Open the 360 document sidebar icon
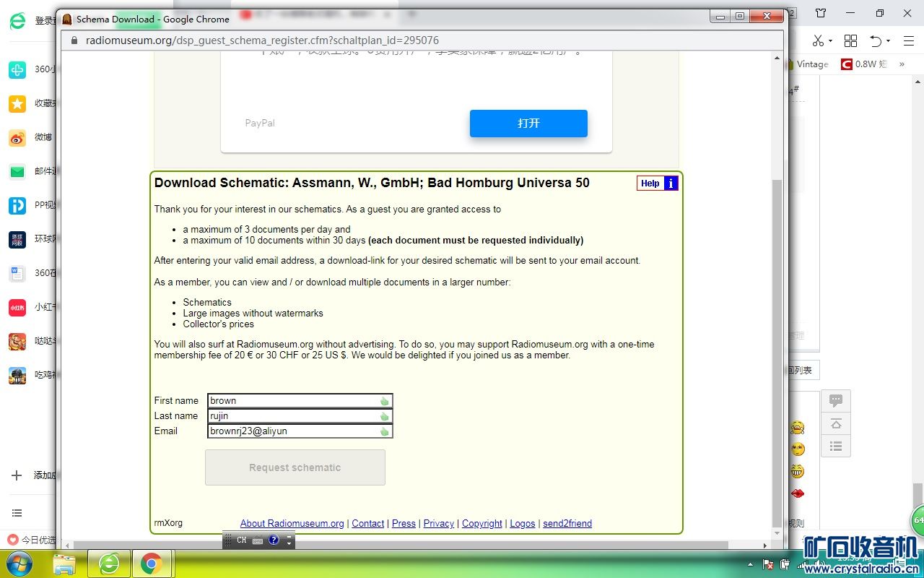Image resolution: width=924 pixels, height=578 pixels. (17, 273)
